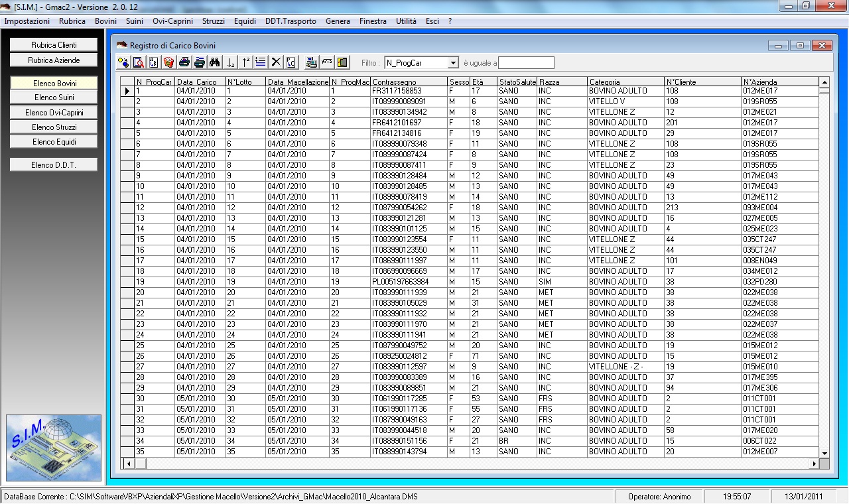Screen dimensions: 849x504
Task: Open the Utilità menu
Action: coord(407,21)
